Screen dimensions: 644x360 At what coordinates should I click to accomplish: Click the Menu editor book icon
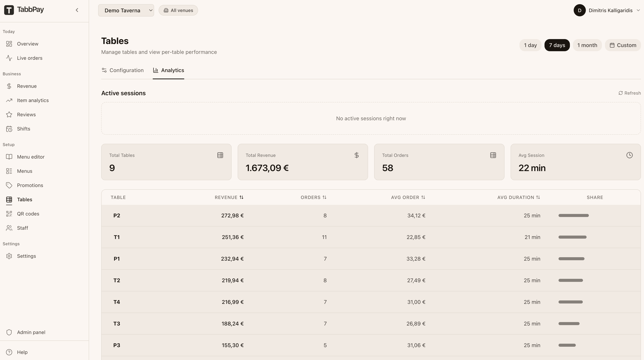[x=9, y=157]
